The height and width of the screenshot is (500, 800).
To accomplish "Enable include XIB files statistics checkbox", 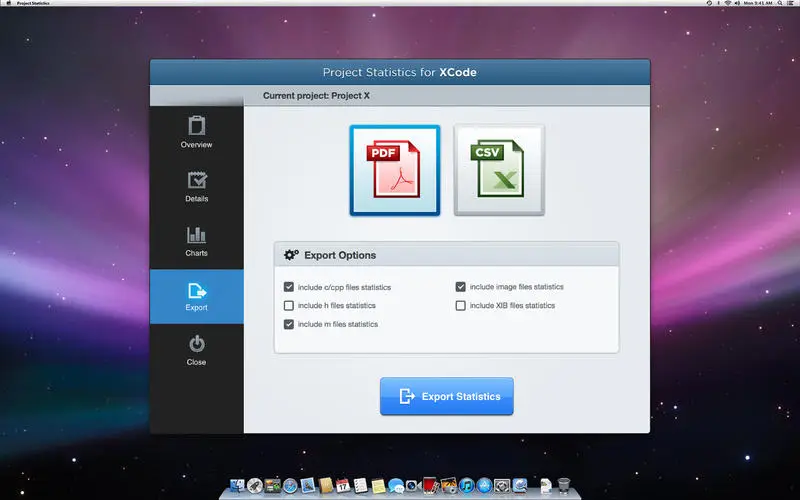I will click(x=460, y=305).
